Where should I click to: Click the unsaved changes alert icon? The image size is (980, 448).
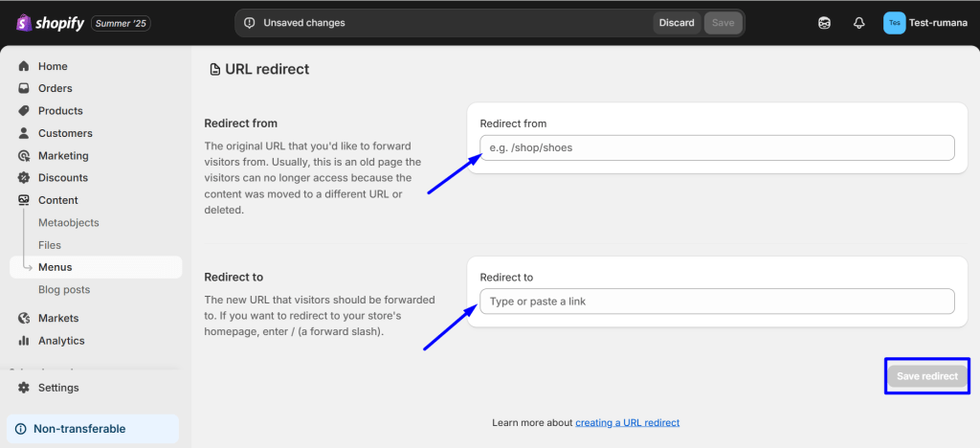[x=250, y=23]
